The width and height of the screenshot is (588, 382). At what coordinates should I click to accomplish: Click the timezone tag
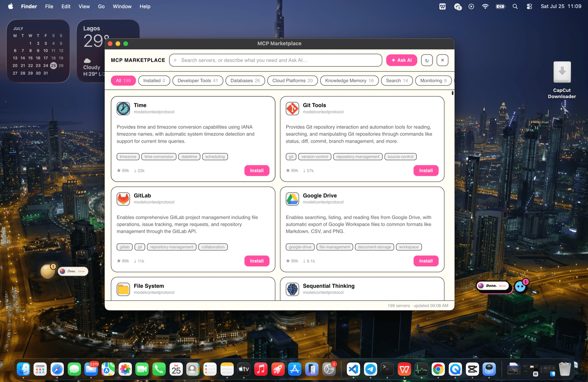pos(128,157)
